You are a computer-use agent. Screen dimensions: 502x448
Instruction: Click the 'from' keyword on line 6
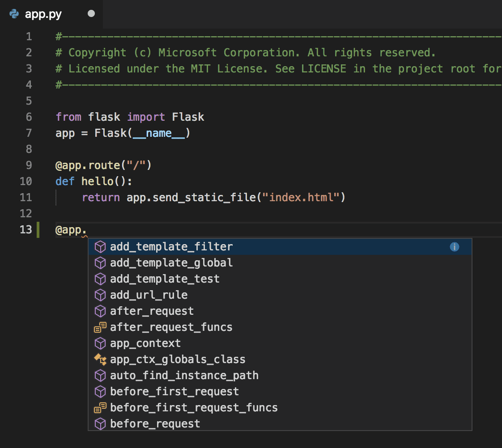(68, 117)
